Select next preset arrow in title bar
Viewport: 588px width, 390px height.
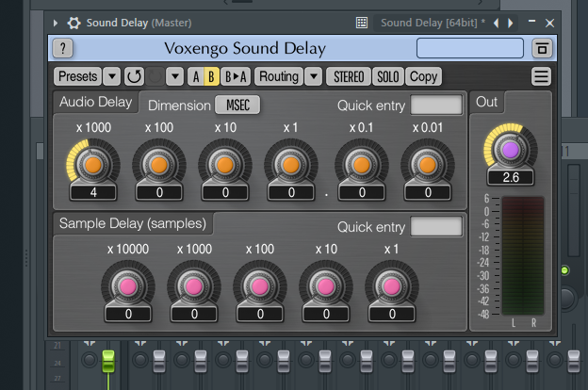click(x=511, y=23)
